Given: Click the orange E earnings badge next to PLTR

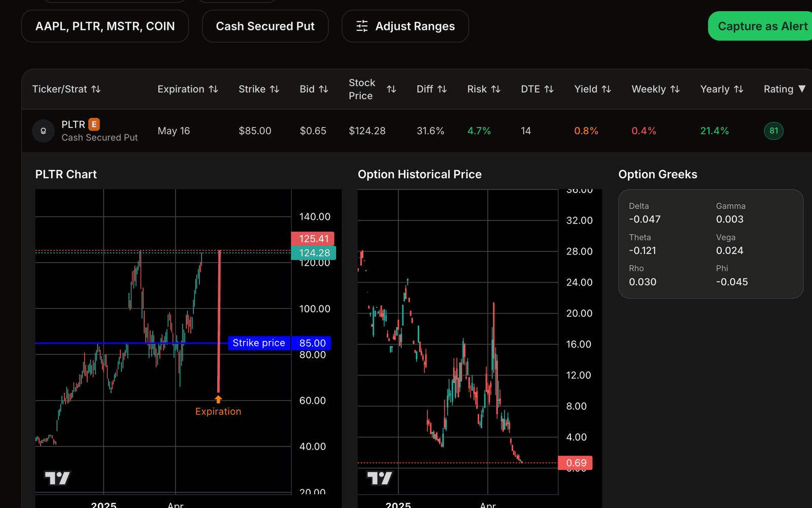Looking at the screenshot, I should [x=94, y=124].
